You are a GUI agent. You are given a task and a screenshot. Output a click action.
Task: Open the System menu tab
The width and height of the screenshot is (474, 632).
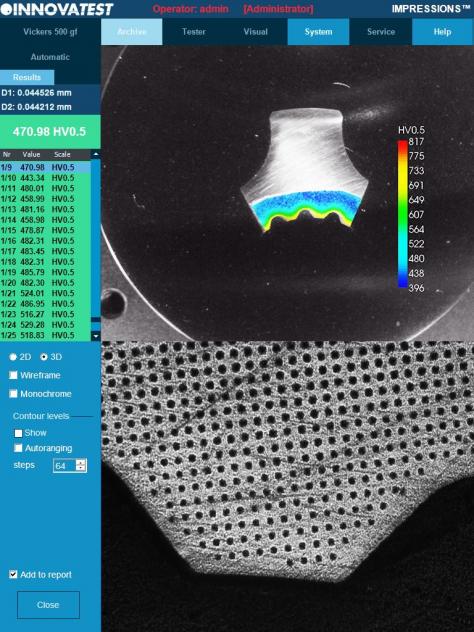click(318, 32)
